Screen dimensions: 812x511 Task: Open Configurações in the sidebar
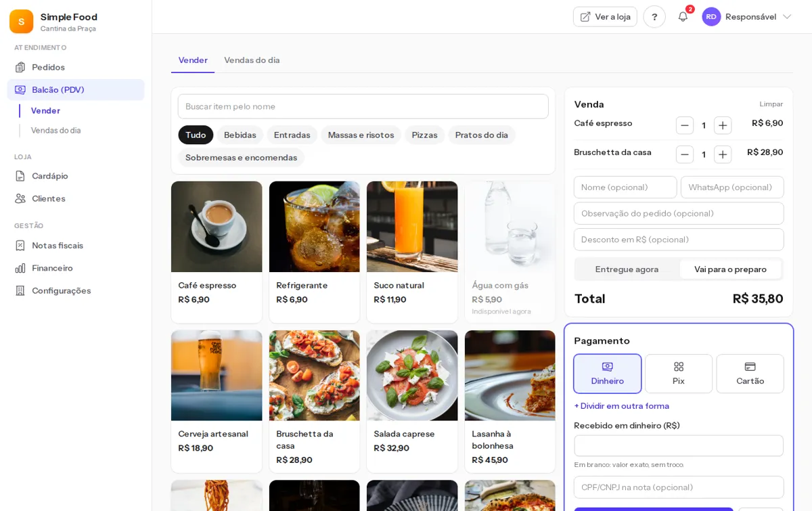tap(76, 290)
